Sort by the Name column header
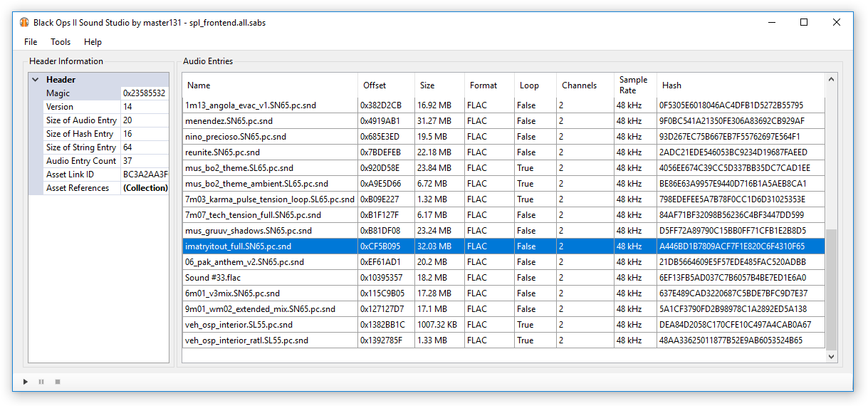 point(270,85)
